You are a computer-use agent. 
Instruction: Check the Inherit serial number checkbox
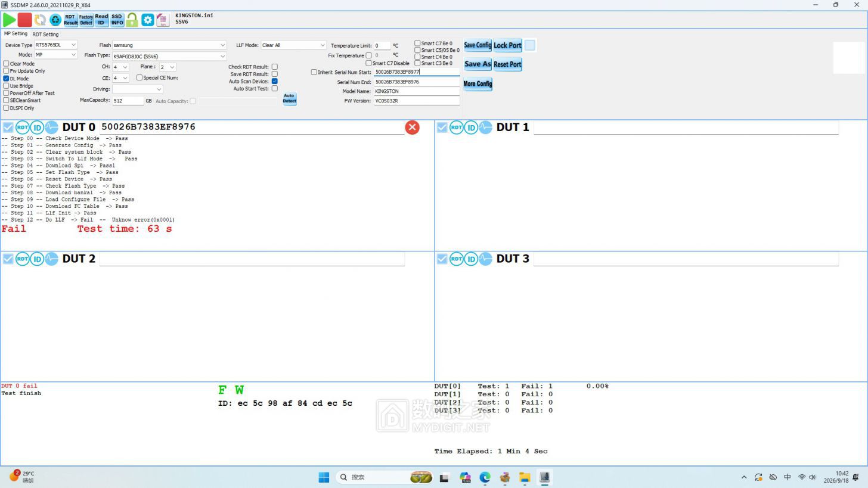314,72
